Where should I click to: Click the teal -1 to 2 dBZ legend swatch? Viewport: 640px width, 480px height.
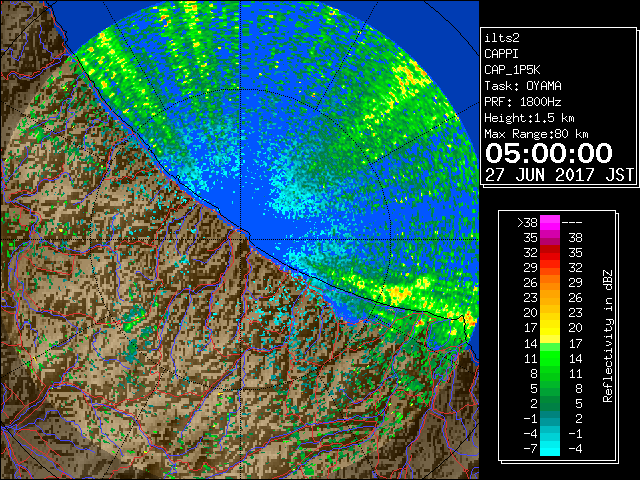(550, 418)
